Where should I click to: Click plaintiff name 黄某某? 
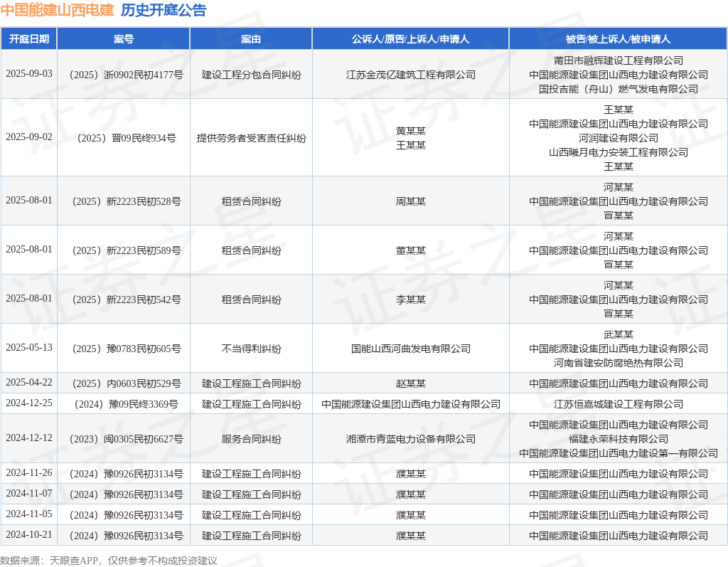tap(411, 131)
